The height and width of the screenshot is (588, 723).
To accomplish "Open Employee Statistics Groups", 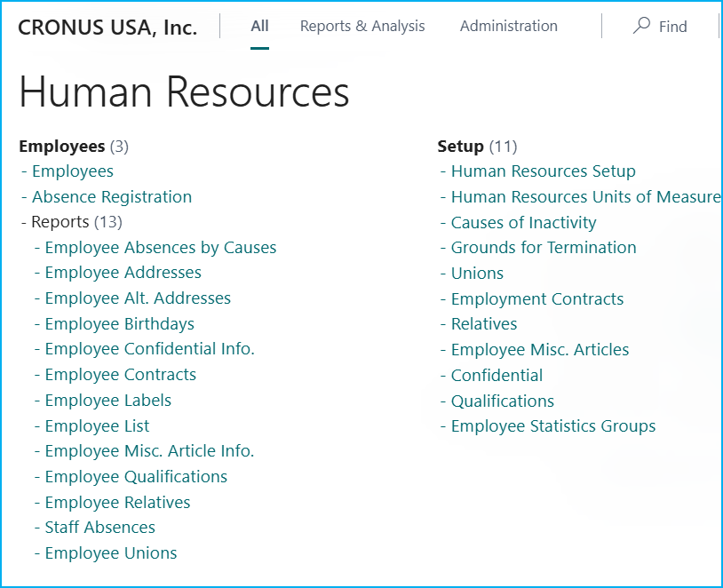I will click(x=553, y=426).
